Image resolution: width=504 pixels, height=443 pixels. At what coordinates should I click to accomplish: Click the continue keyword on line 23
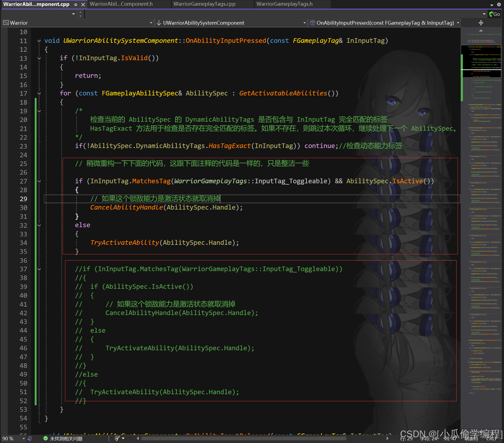pos(320,146)
